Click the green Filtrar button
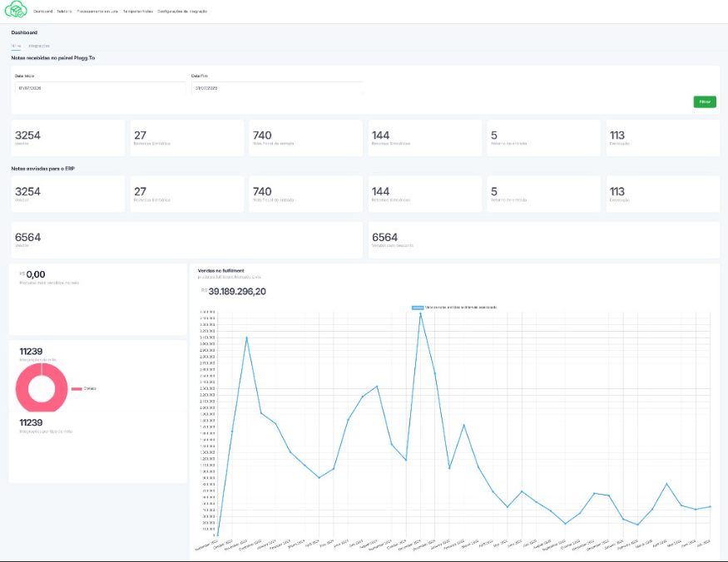The width and height of the screenshot is (728, 562). click(705, 101)
